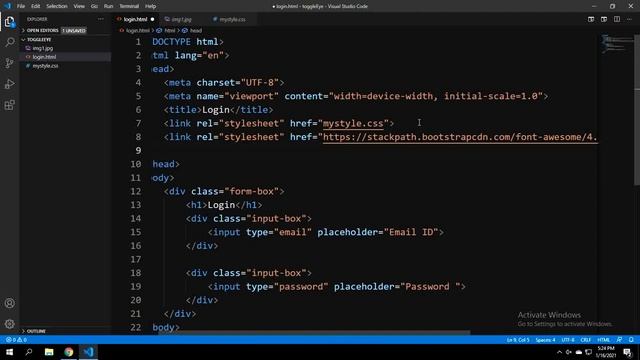Viewport: 640px width, 360px height.
Task: Open the Run and Debug view
Action: (x=9, y=84)
